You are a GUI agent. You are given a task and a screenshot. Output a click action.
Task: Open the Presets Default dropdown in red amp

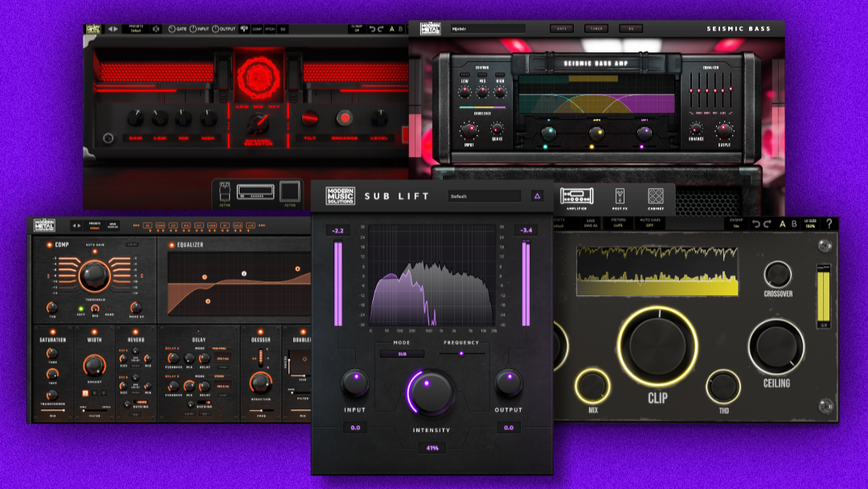click(x=136, y=29)
